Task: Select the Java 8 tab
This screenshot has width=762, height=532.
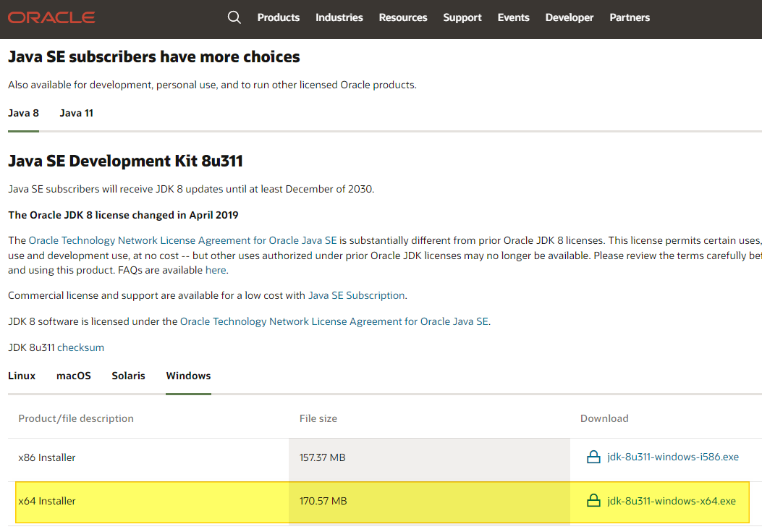Action: point(23,114)
